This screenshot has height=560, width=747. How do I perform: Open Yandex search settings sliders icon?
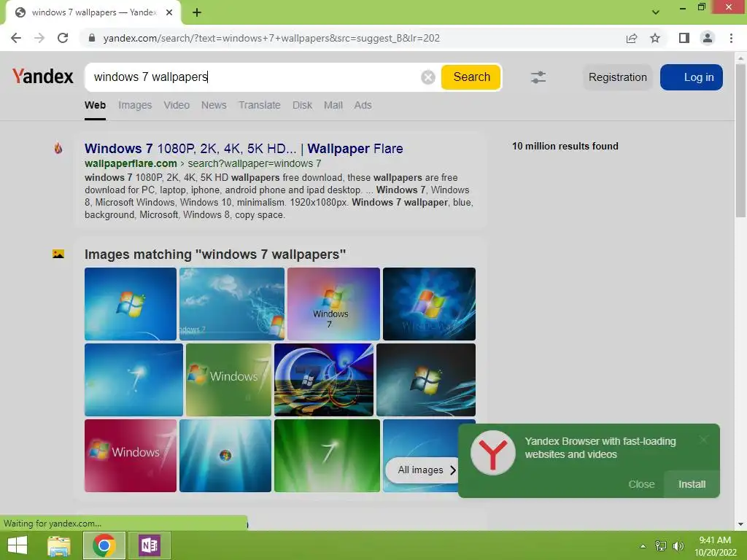point(538,77)
